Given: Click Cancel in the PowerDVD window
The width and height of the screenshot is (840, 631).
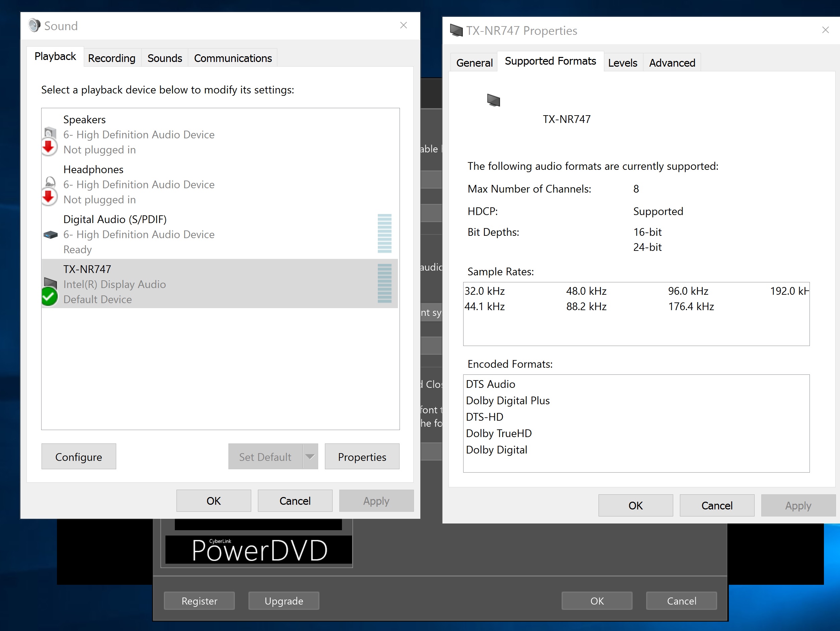Looking at the screenshot, I should [x=682, y=601].
